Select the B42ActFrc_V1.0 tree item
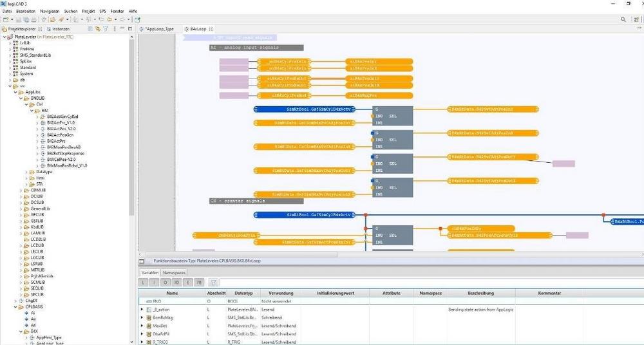 (61, 122)
